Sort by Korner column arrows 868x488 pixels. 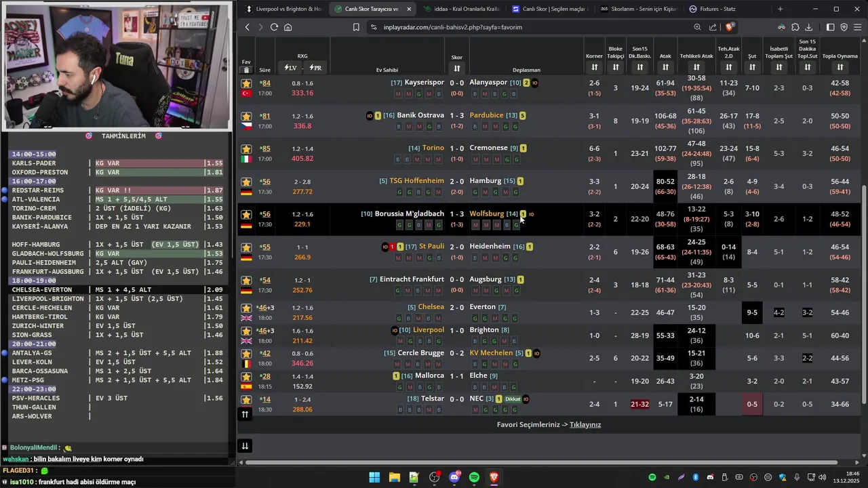[594, 67]
